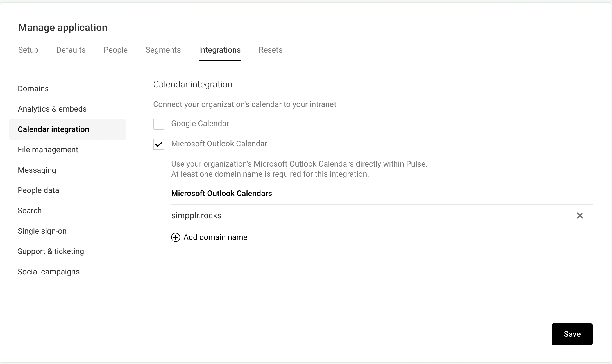Viewport: 612px width, 364px height.
Task: Select Support & ticketing section
Action: click(x=67, y=251)
